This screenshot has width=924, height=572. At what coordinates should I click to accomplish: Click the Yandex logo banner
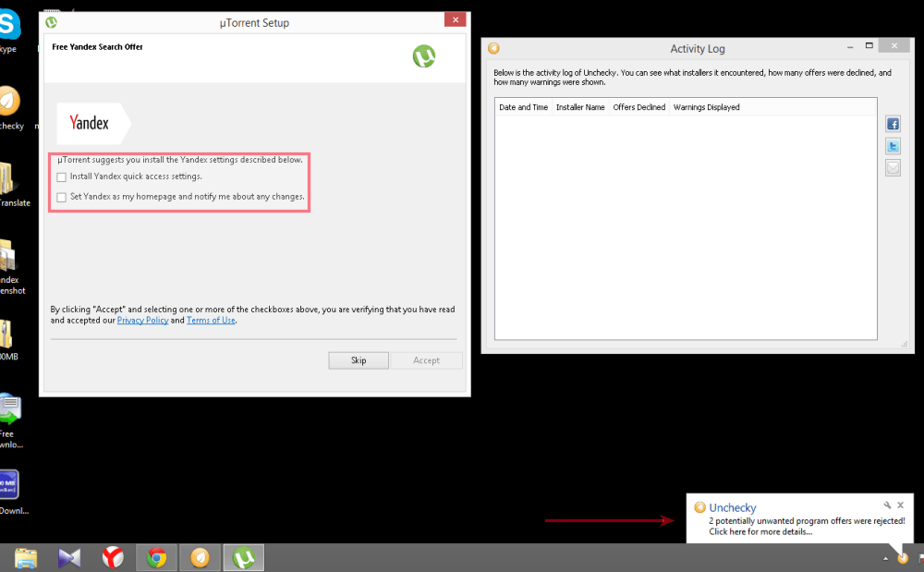tap(93, 123)
